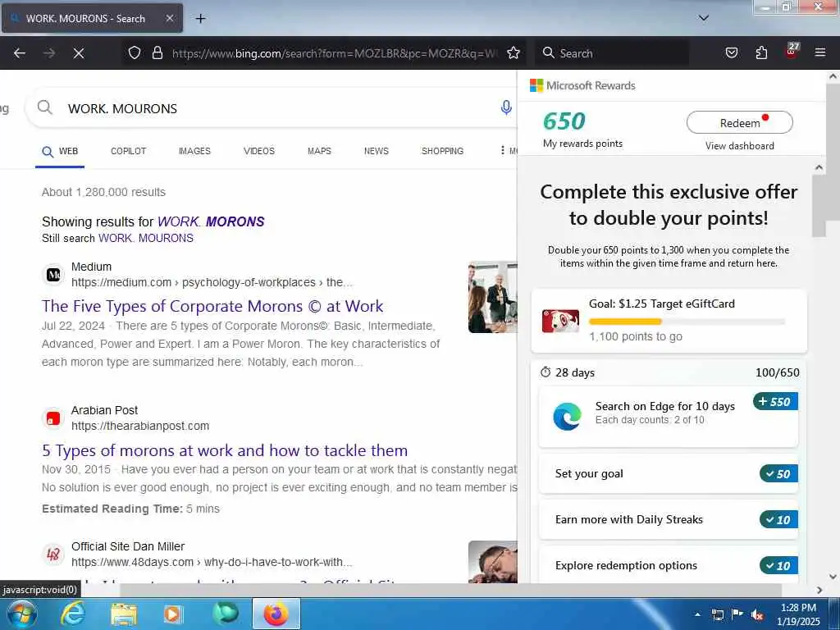This screenshot has width=840, height=630.
Task: Switch to the VIDEOS tab
Action: [258, 151]
